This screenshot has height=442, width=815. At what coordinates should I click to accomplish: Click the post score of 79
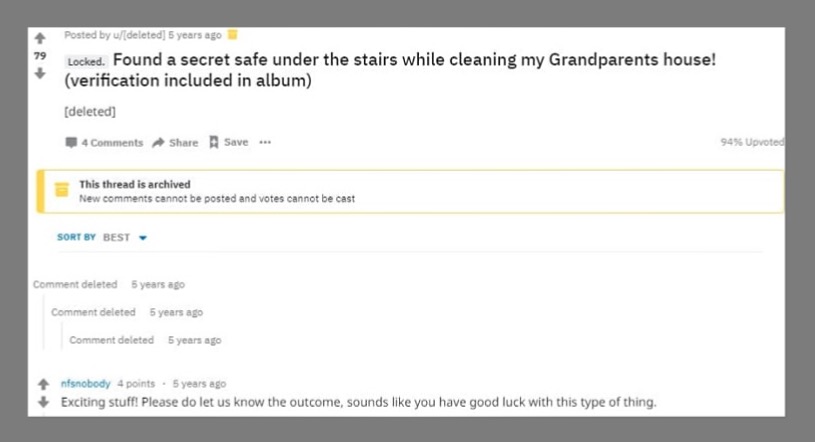tap(41, 55)
